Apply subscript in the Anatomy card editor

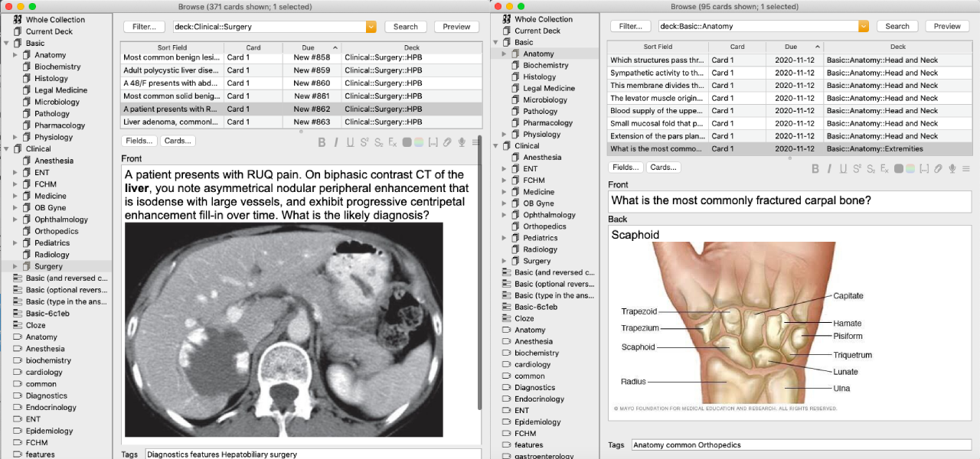click(x=871, y=168)
